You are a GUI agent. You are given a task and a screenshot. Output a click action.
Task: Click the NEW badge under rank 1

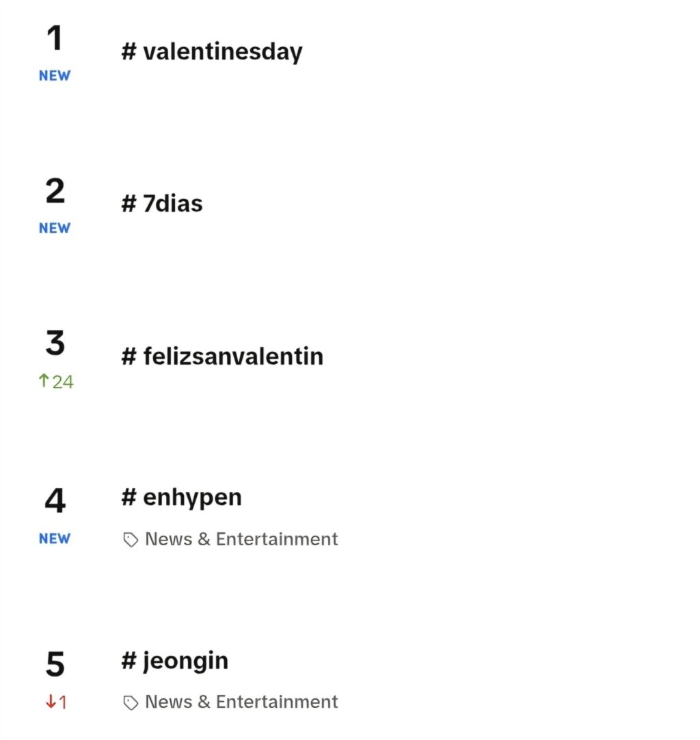55,76
